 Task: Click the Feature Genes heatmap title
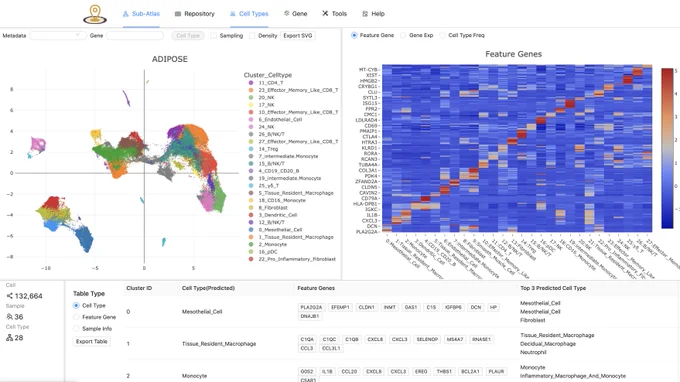pos(513,54)
